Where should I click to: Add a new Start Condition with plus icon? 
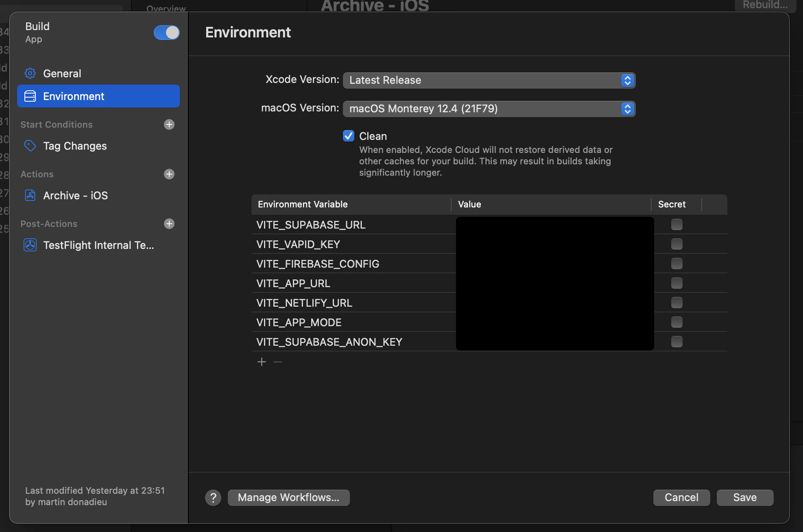(x=169, y=124)
